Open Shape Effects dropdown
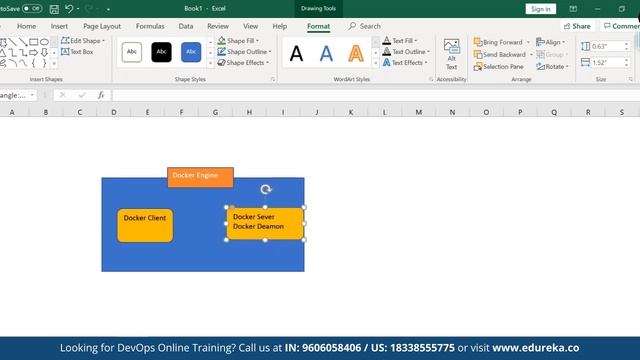This screenshot has height=360, width=640. [x=243, y=63]
